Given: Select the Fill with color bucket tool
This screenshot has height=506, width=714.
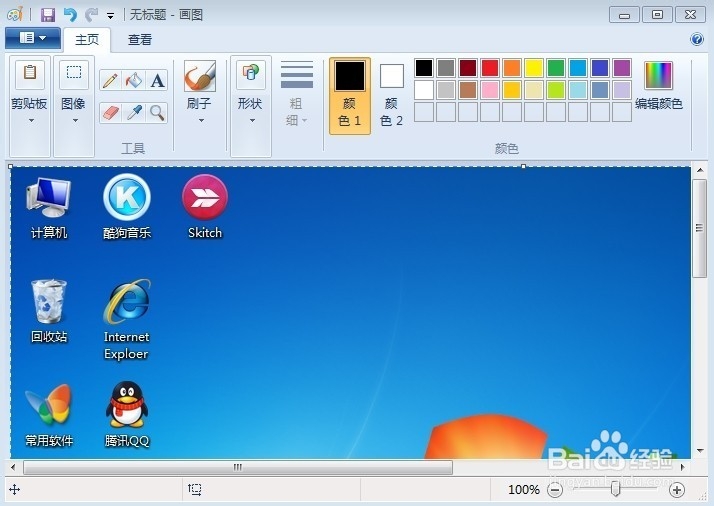Looking at the screenshot, I should tap(134, 81).
